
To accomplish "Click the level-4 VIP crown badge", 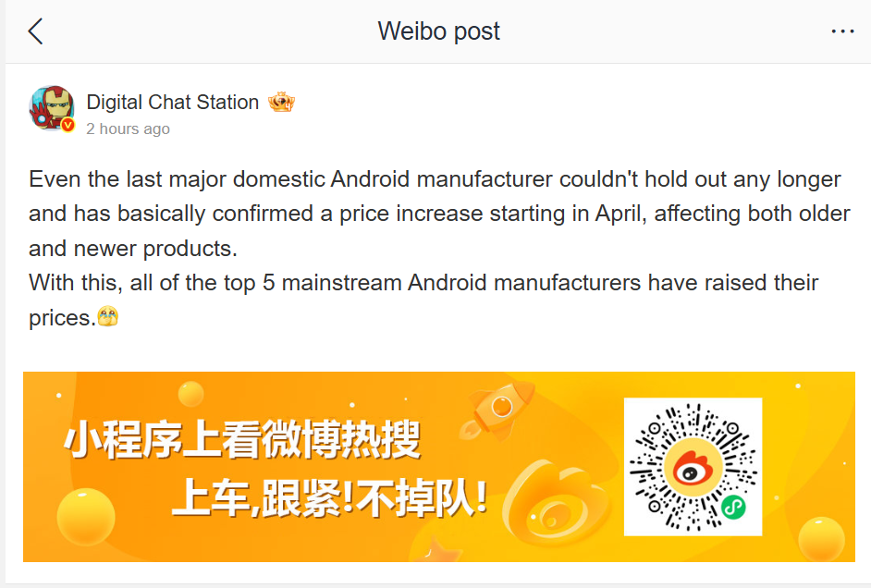I will click(x=281, y=102).
